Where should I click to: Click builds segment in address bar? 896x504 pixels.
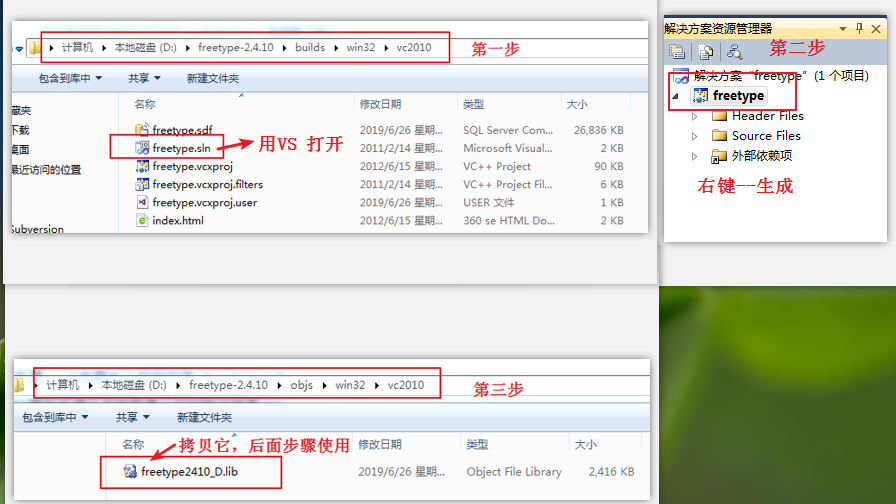coord(310,47)
